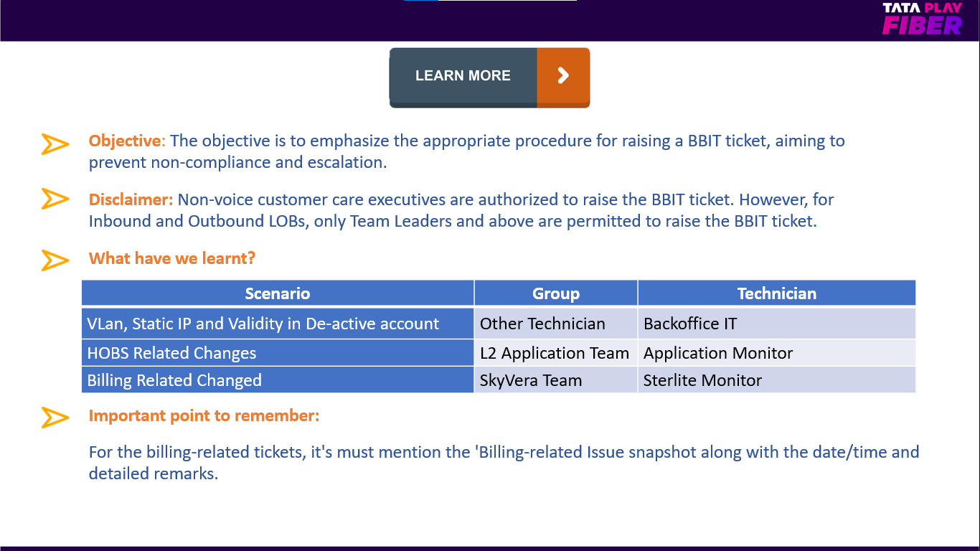Click the Group column header
This screenshot has height=551, width=980.
(x=556, y=293)
